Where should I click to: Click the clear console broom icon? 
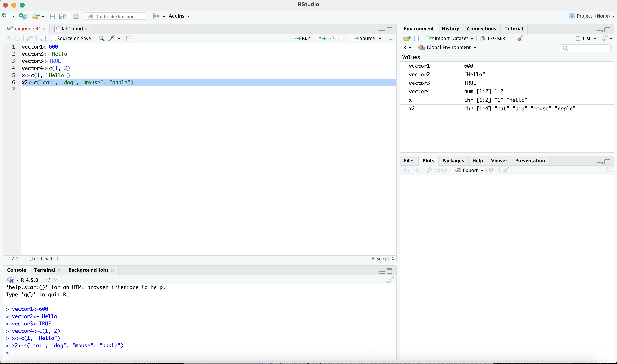[390, 280]
